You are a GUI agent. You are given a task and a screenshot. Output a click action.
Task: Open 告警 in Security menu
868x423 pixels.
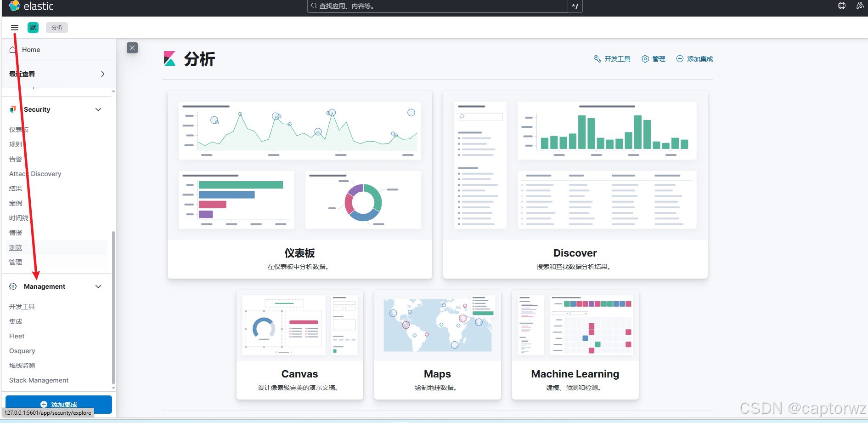click(16, 159)
